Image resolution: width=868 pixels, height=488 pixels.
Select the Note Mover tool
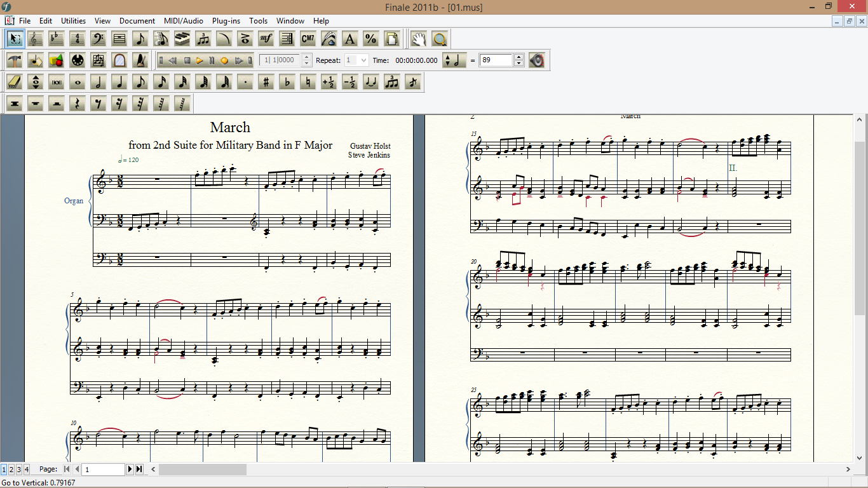36,60
